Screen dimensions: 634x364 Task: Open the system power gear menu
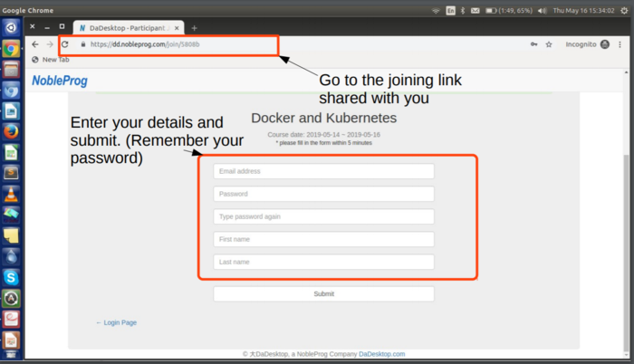point(624,11)
